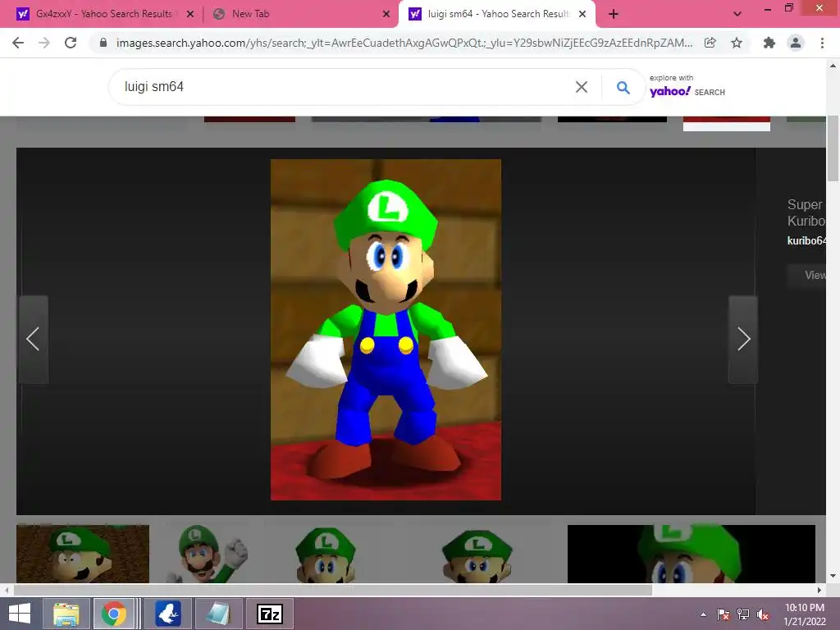Show previous image with left arrow
This screenshot has width=840, height=630.
(33, 339)
